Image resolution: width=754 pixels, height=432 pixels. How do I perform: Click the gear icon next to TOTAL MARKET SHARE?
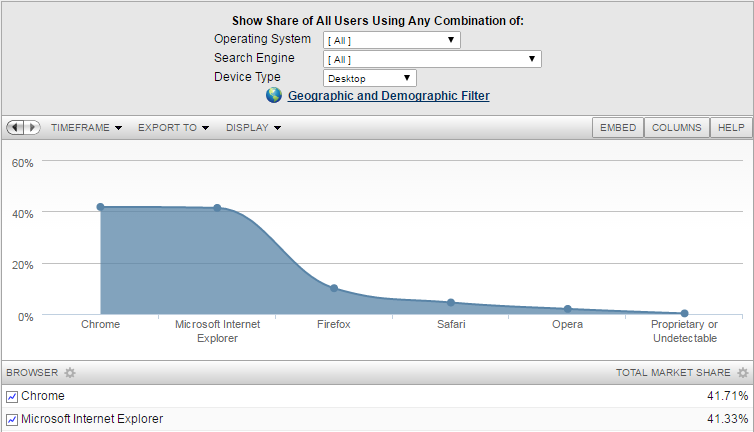[x=742, y=373]
